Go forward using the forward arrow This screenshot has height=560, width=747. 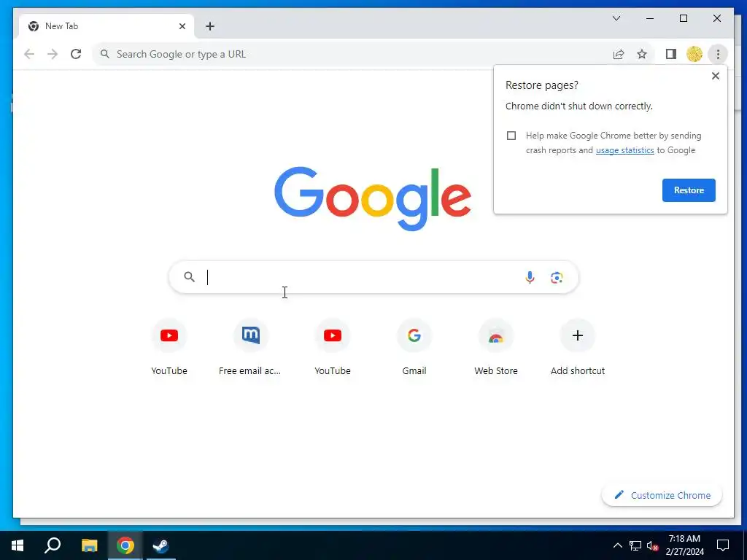[53, 54]
